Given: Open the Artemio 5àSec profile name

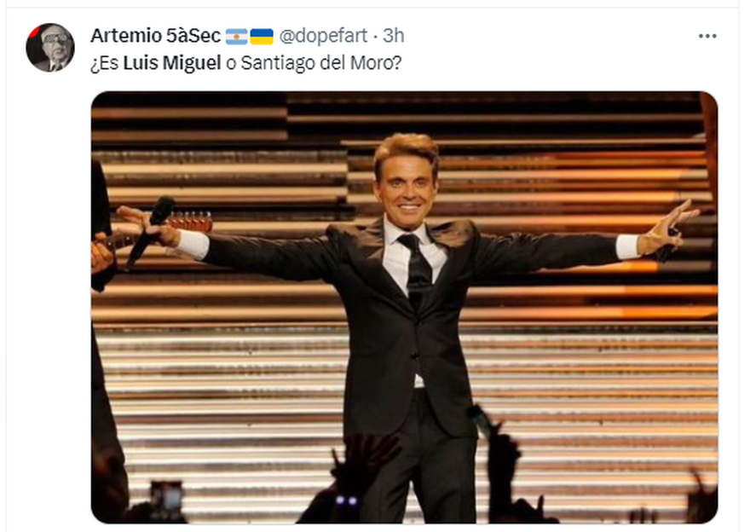Looking at the screenshot, I should (x=155, y=36).
